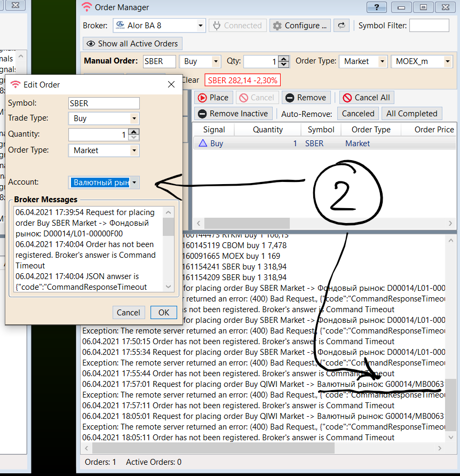Open Manual Order Type Market dropdown
Image resolution: width=460 pixels, height=476 pixels.
point(363,61)
